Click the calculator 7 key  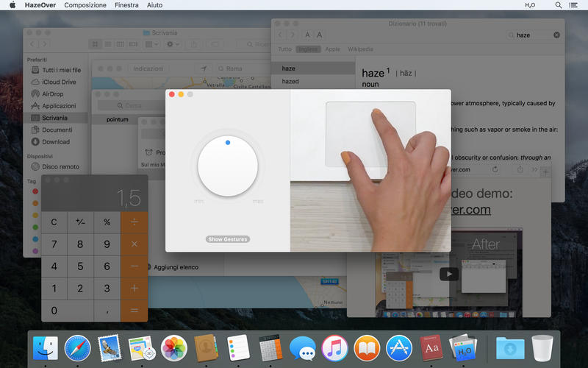coord(54,244)
